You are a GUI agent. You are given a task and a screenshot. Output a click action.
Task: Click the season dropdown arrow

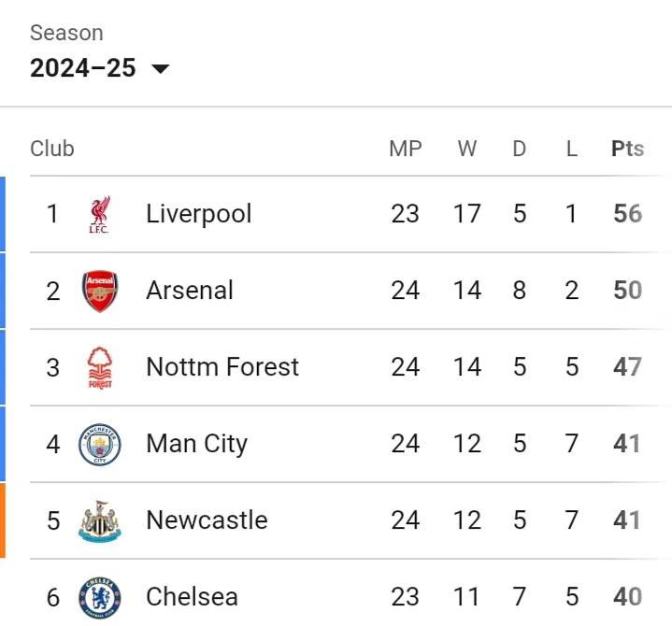(160, 69)
